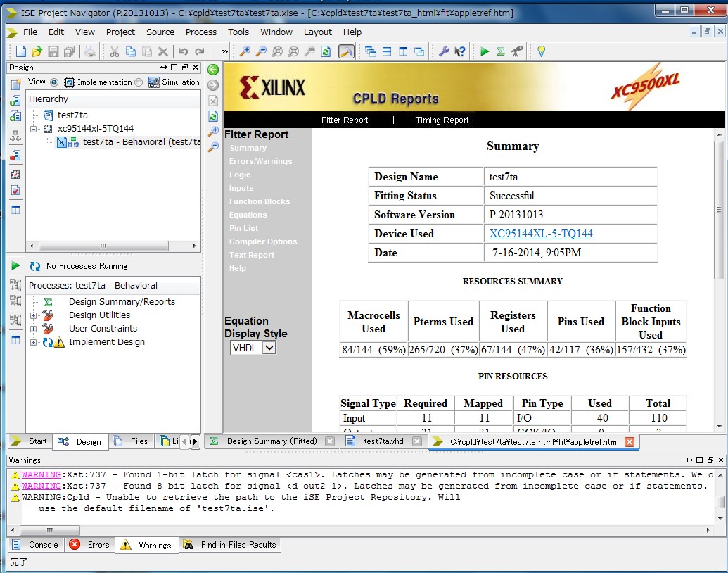Open the Timing Report link
The image size is (728, 573).
coord(442,120)
